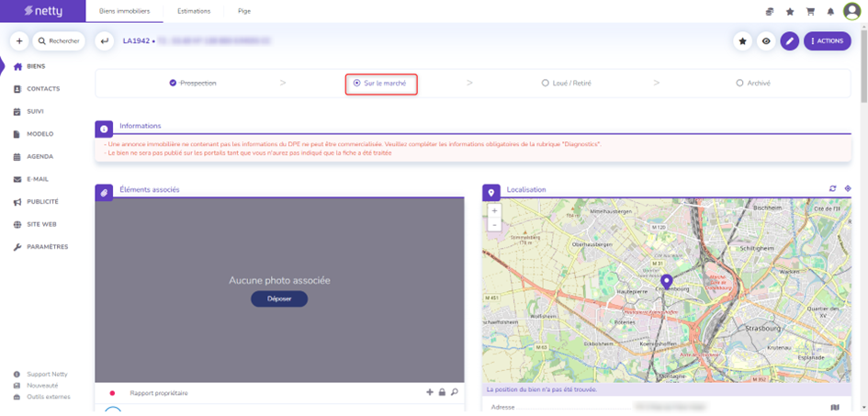Open Nouveauté link
868x416 pixels.
36,385
